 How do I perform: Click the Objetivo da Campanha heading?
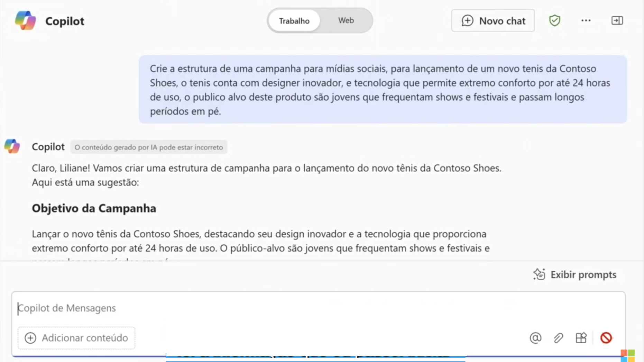[94, 208]
